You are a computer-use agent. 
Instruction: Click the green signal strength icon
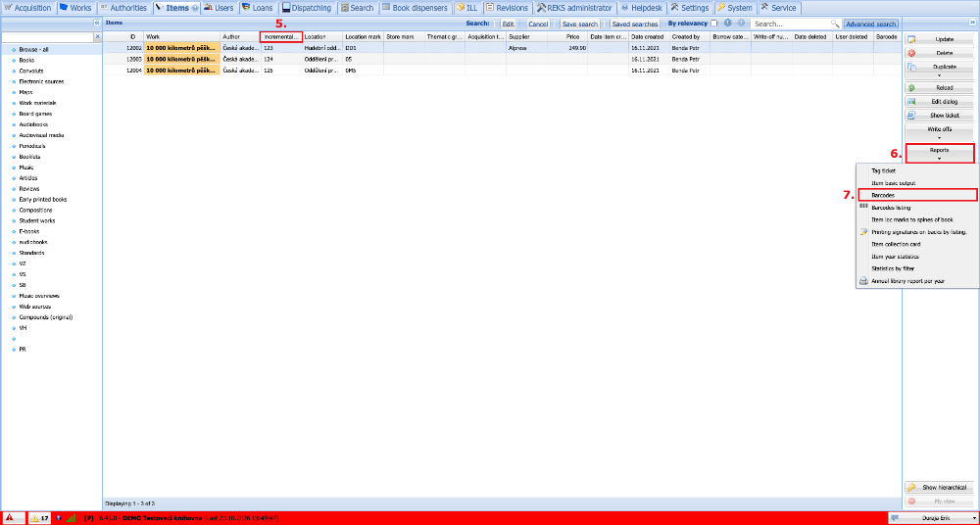(71, 518)
